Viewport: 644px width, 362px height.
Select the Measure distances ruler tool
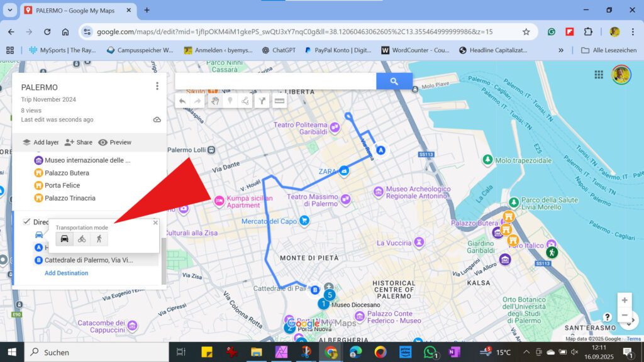pyautogui.click(x=279, y=101)
